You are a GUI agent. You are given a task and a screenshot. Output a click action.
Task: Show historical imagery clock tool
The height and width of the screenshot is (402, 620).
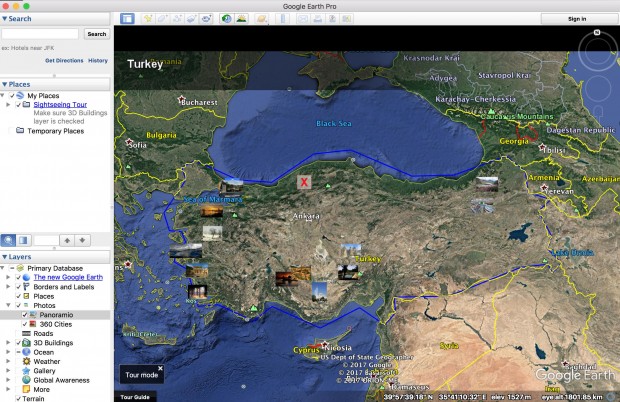(227, 19)
